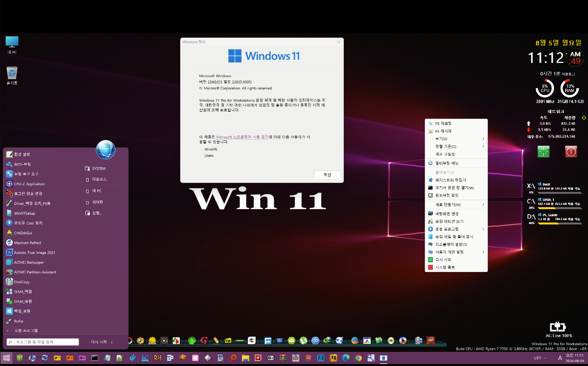This screenshot has width=588, height=366.
Task: Open qBittorrent from the dock
Action: pos(315,340)
